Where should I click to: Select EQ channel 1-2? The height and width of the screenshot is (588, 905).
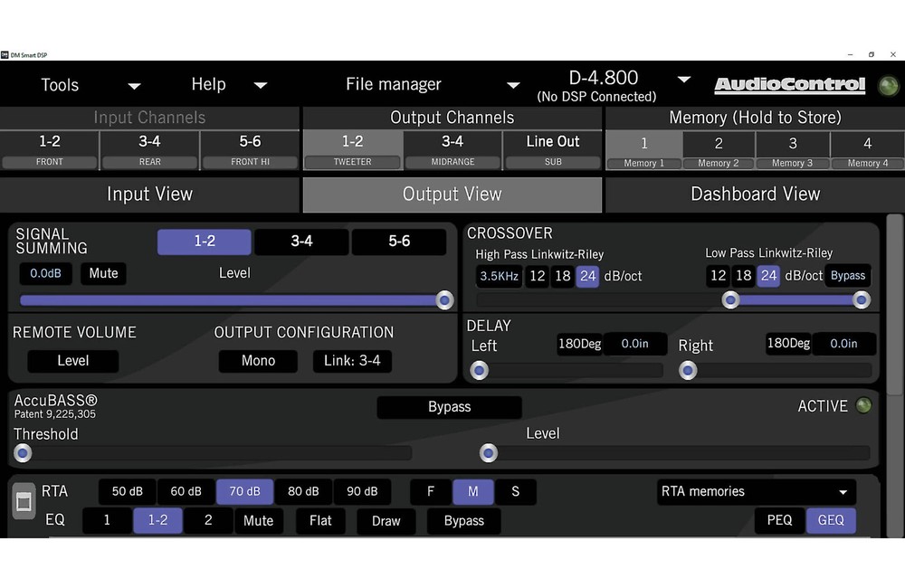coord(157,520)
